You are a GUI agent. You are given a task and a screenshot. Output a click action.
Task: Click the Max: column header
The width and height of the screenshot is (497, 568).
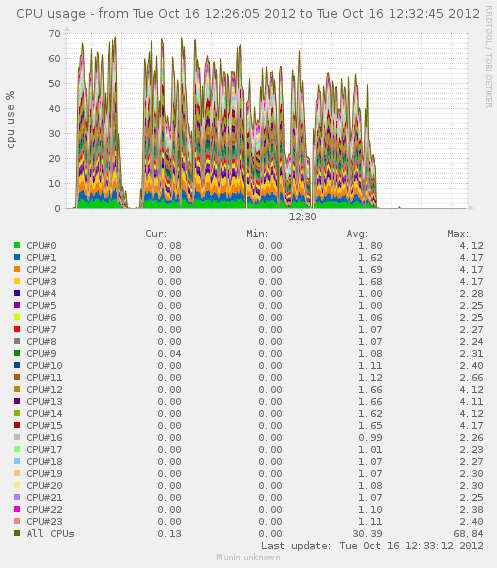[x=458, y=234]
